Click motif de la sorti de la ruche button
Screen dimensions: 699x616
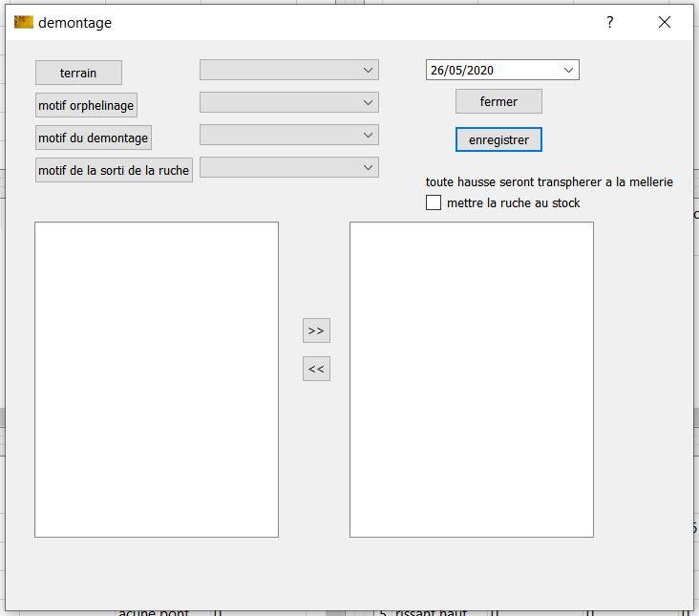[x=114, y=170]
